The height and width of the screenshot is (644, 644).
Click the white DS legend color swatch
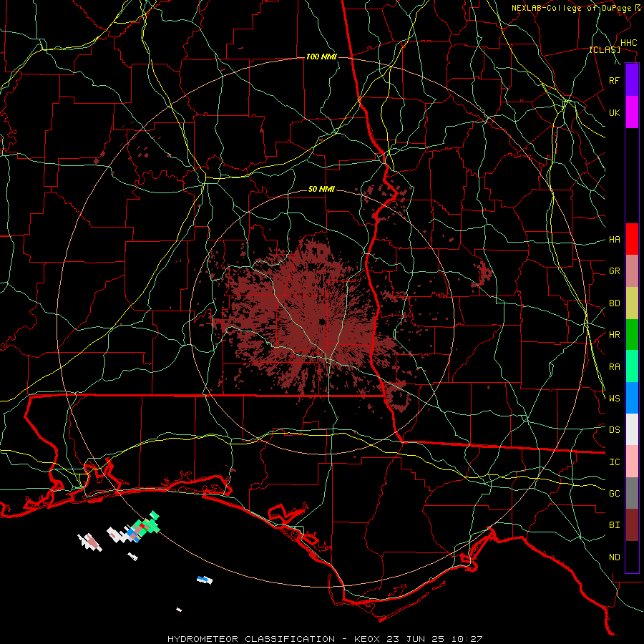tap(632, 429)
